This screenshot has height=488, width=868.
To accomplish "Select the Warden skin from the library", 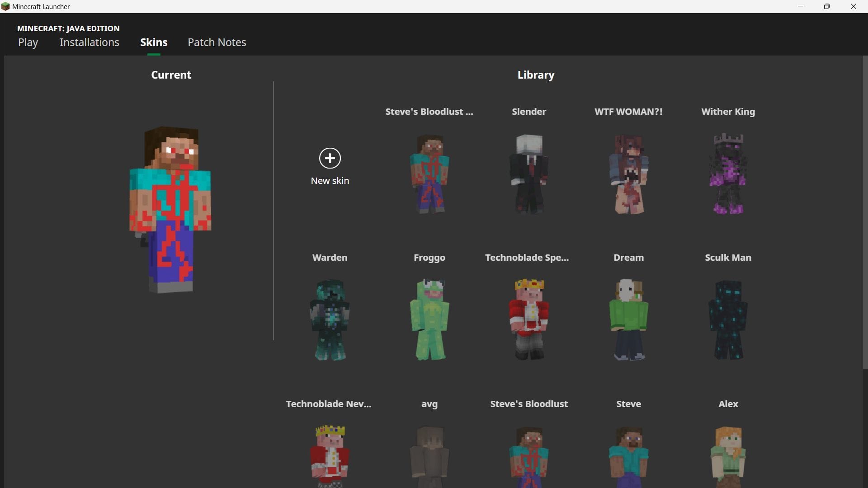I will click(330, 319).
